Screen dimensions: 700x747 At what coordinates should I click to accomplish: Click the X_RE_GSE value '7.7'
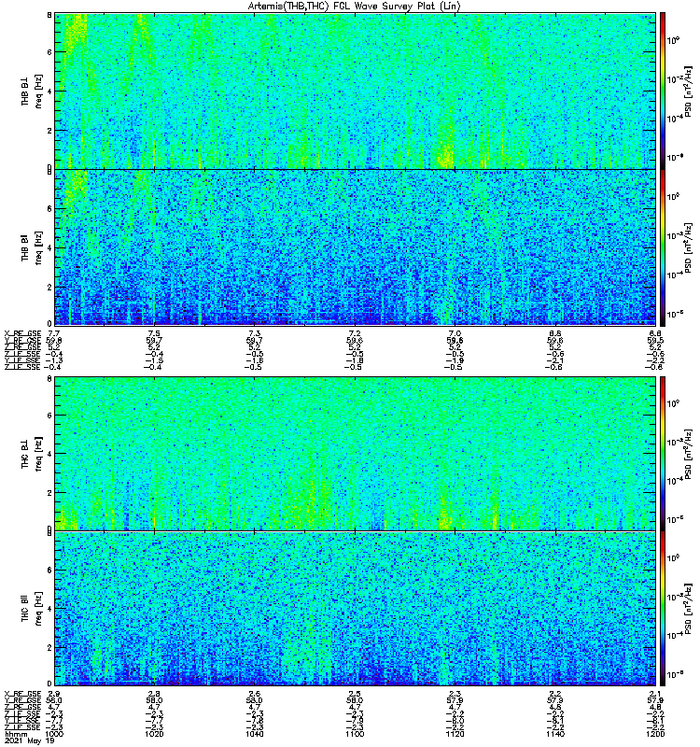54,333
